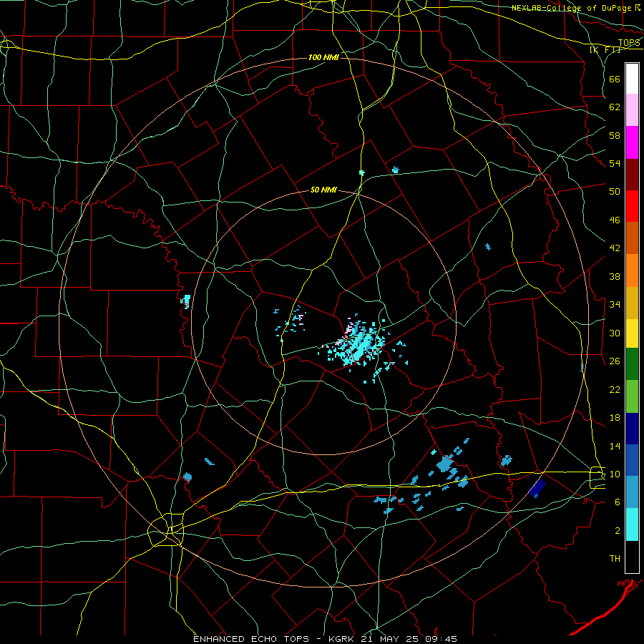Viewport: 644px width, 644px height.
Task: Pick the cyan legend swatch
Action: click(632, 525)
